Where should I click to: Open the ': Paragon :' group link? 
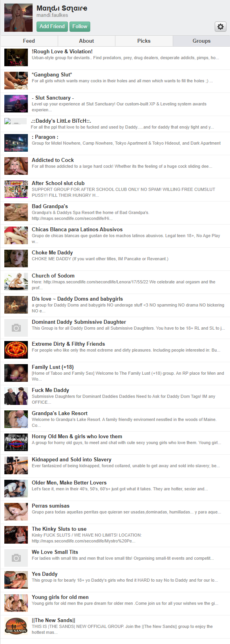(45, 137)
